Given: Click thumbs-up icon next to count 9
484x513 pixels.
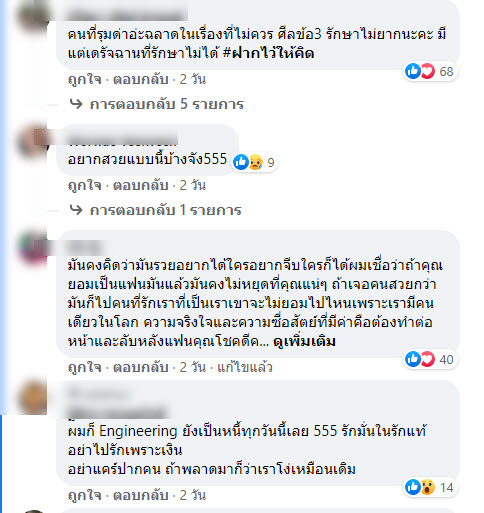Looking at the screenshot, I should pos(241,162).
